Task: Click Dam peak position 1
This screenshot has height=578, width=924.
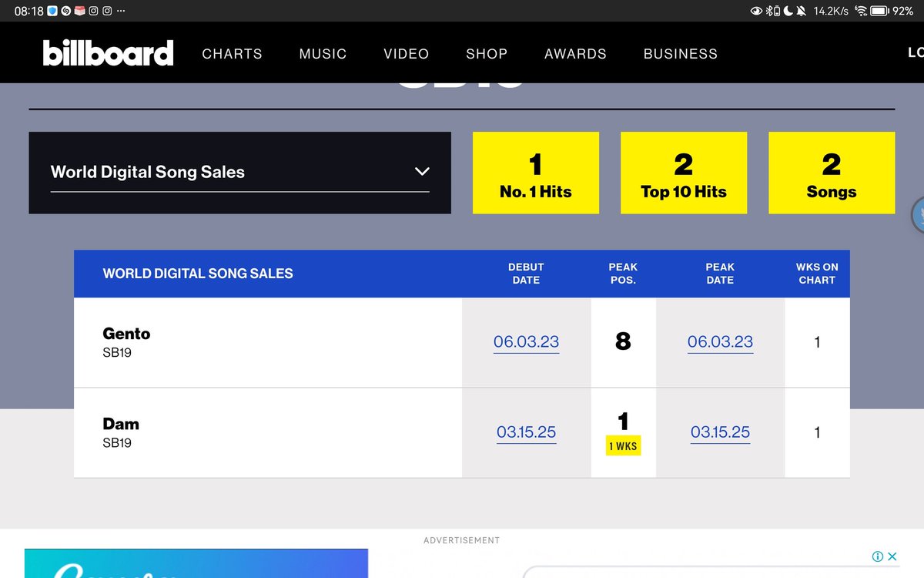Action: [x=623, y=421]
